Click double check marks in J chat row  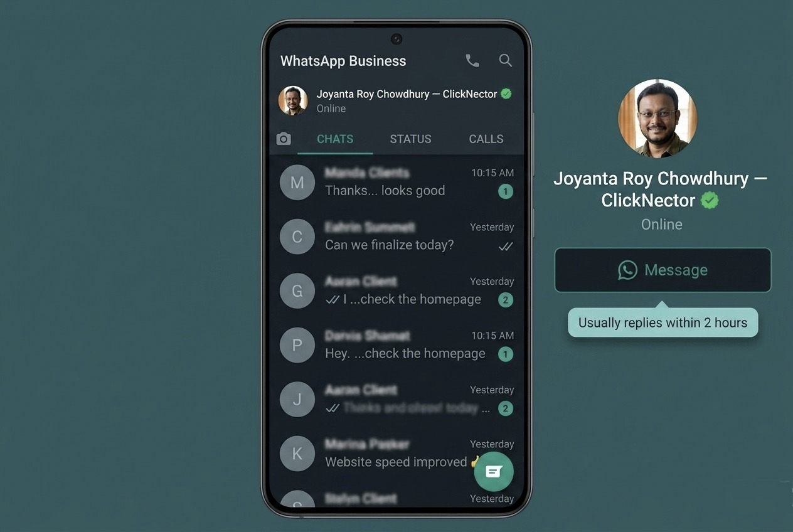click(333, 408)
